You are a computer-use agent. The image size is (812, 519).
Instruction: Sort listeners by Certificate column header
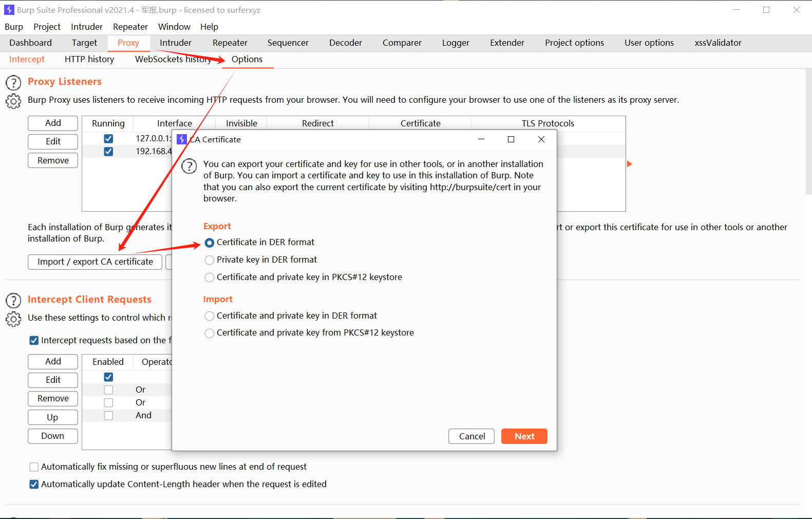pyautogui.click(x=420, y=123)
